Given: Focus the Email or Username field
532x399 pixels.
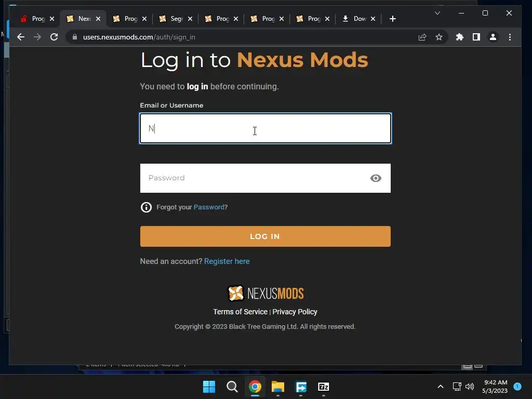Looking at the screenshot, I should 265,128.
